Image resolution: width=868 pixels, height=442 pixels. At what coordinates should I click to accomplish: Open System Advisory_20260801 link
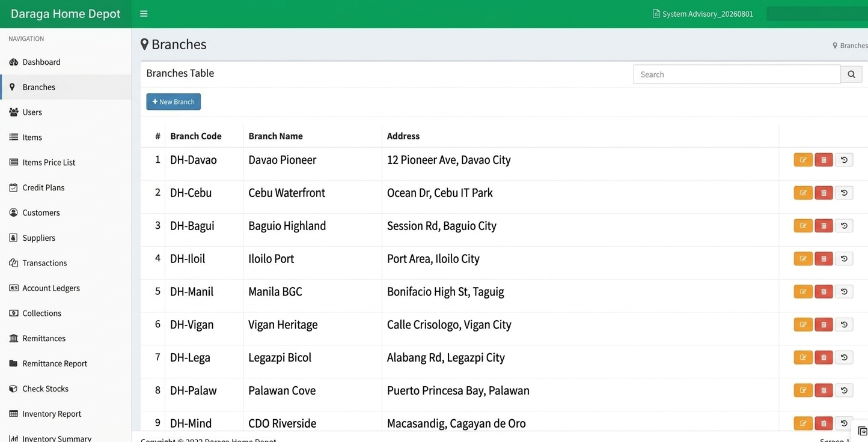(x=703, y=14)
